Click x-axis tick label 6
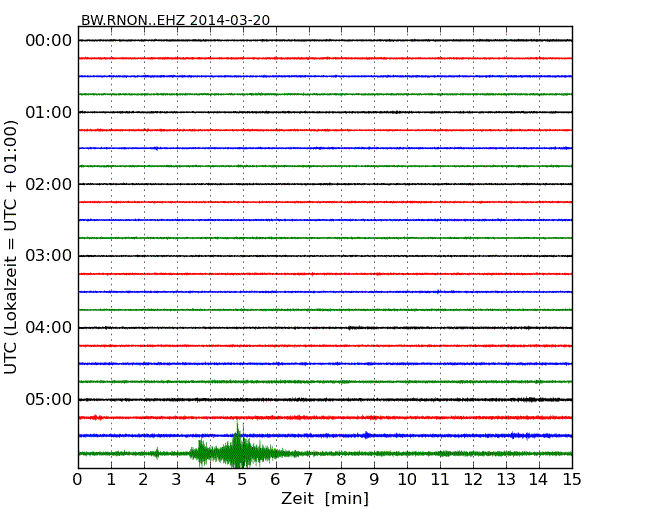 [x=275, y=480]
